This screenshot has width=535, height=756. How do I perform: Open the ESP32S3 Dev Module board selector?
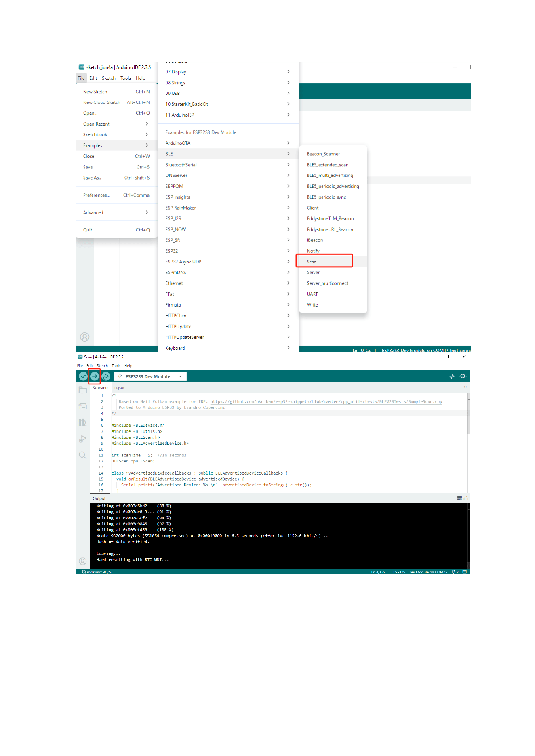(150, 376)
